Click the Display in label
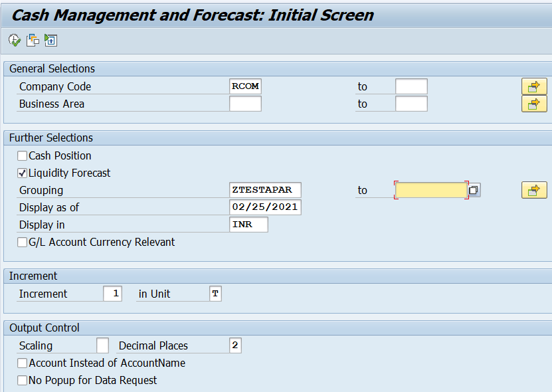Screen dimensions: 552x392 click(42, 225)
